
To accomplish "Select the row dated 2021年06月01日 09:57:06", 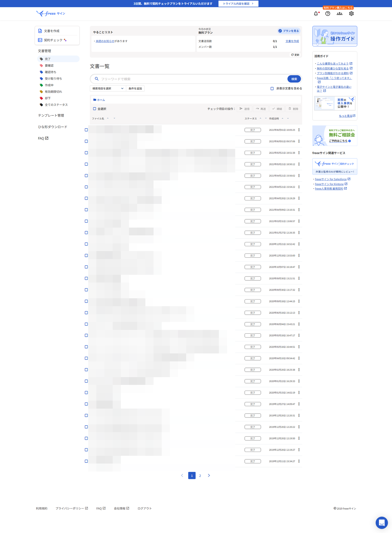I will coord(86,141).
